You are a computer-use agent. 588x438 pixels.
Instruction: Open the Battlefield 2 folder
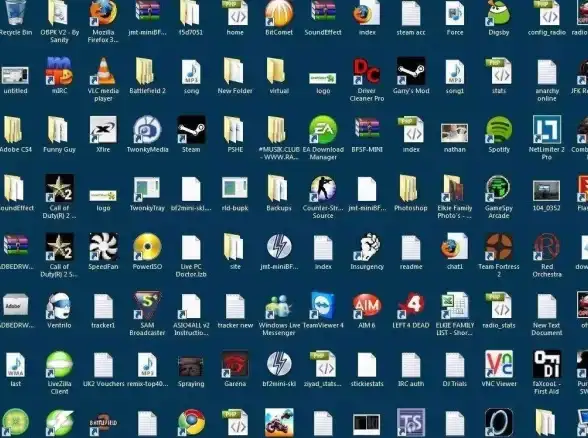pyautogui.click(x=147, y=72)
